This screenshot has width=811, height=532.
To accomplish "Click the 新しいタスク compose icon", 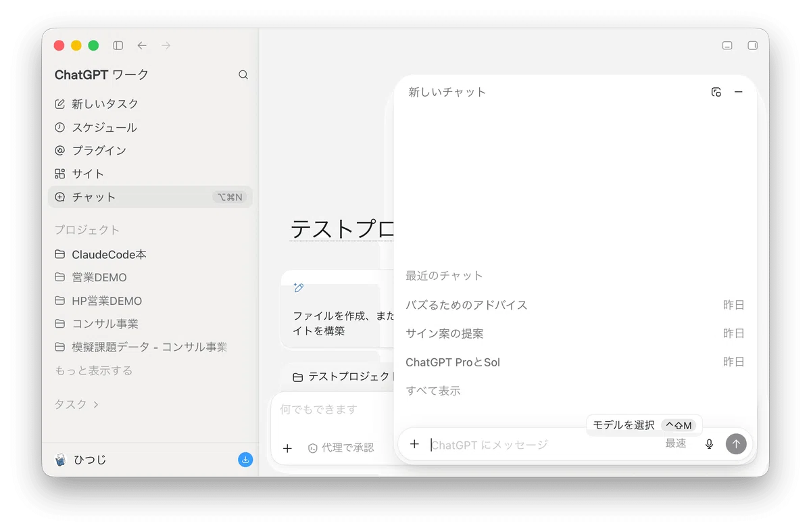I will pos(59,104).
